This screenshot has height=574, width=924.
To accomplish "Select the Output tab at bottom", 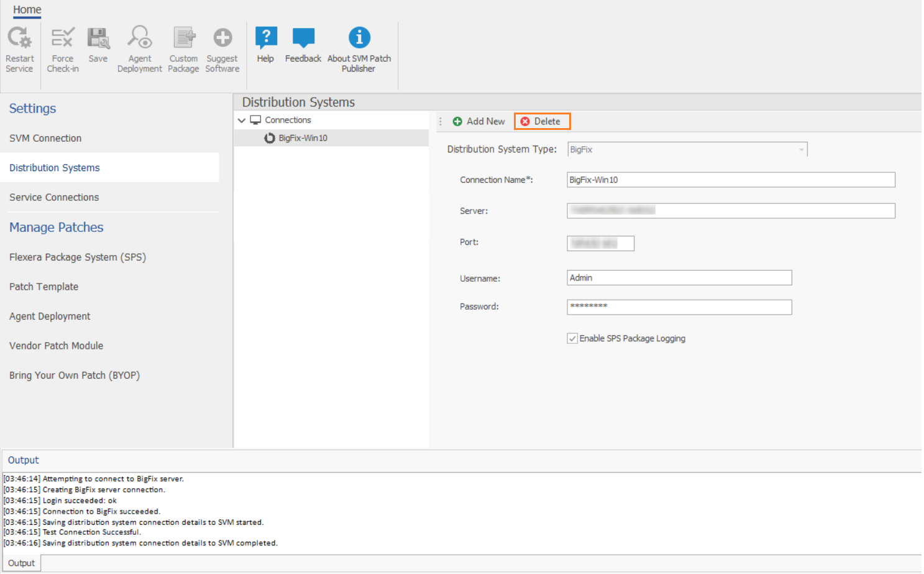I will point(22,563).
